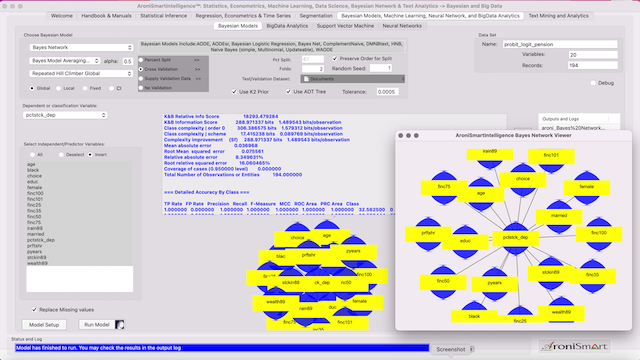The height and width of the screenshot is (360, 640).
Task: Select the finc100 node in the Bayes Network Viewer
Action: (x=599, y=233)
